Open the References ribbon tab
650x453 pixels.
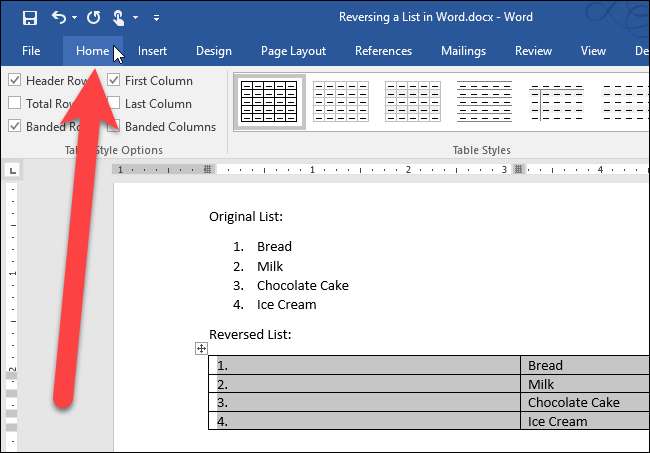[x=383, y=51]
